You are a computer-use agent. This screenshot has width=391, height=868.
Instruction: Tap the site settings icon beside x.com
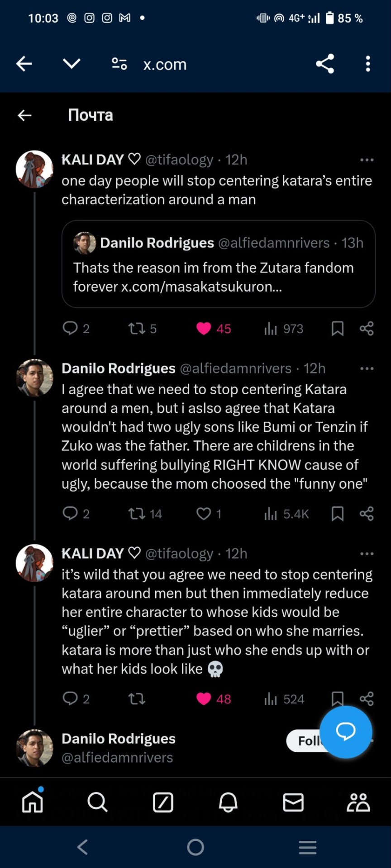click(x=119, y=64)
